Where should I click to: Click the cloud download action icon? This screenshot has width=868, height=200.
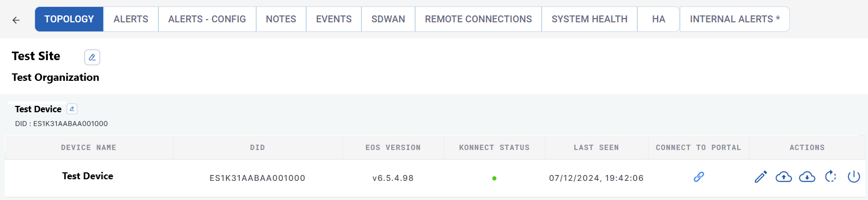(x=807, y=177)
